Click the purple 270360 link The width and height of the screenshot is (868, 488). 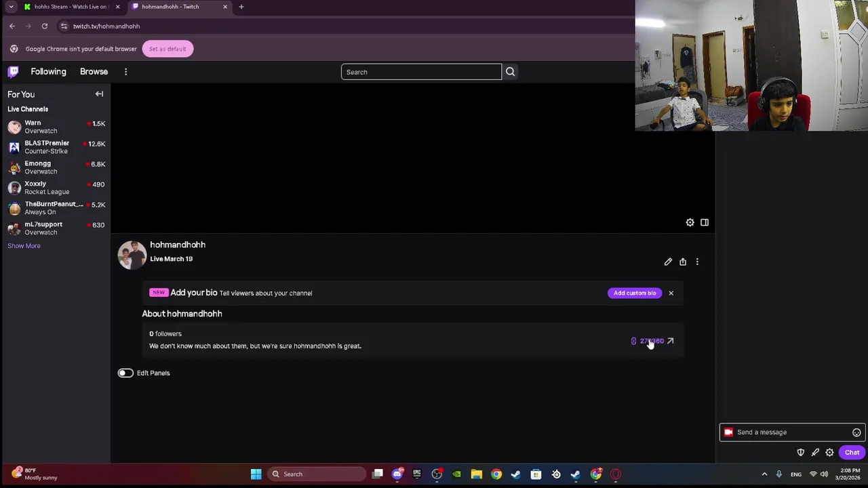[x=652, y=341]
